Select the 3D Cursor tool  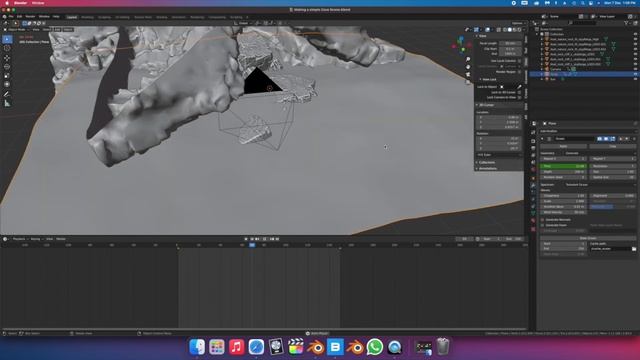coord(7,48)
